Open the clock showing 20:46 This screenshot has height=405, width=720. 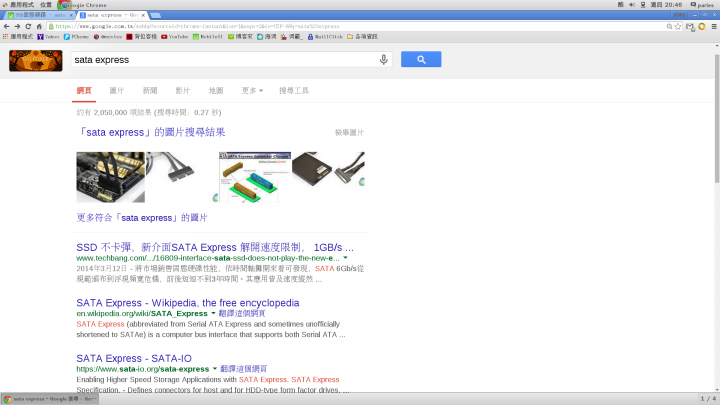(x=666, y=5)
